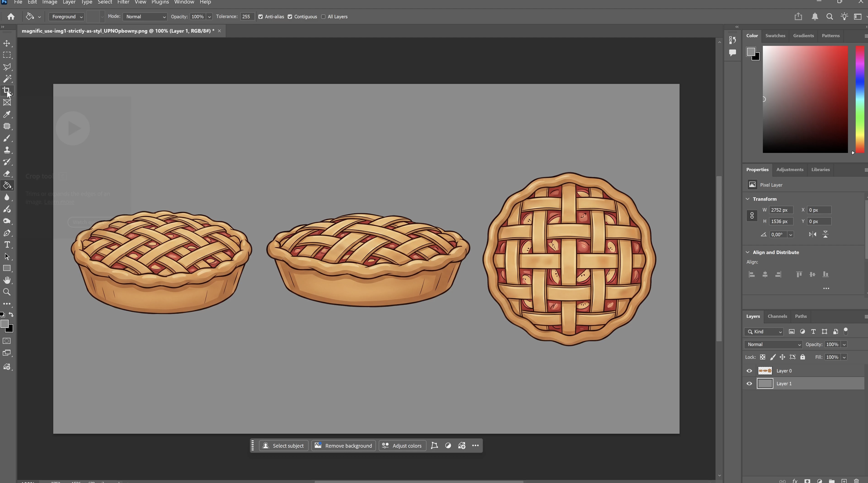
Task: Select the Eraser tool
Action: (x=7, y=174)
